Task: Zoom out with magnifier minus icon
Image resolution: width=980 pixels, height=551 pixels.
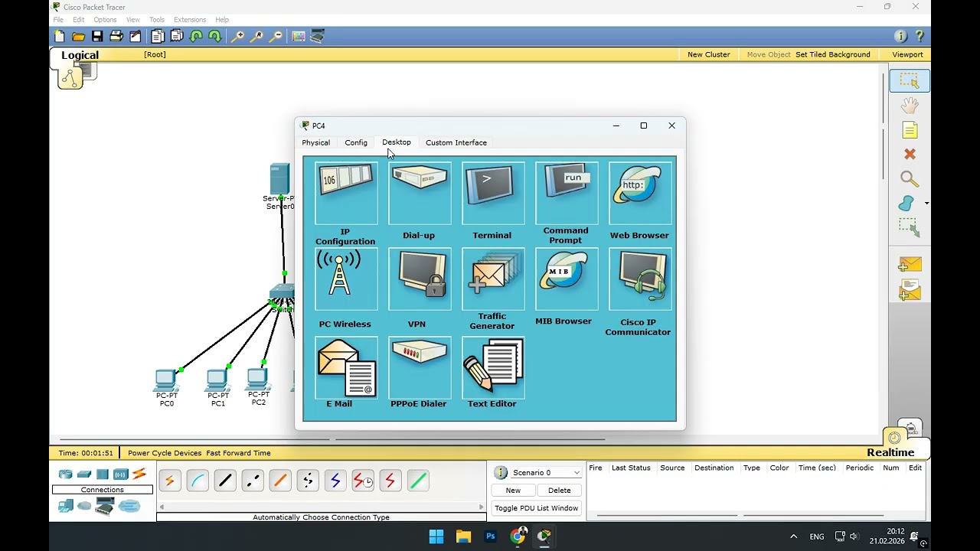Action: [x=276, y=36]
